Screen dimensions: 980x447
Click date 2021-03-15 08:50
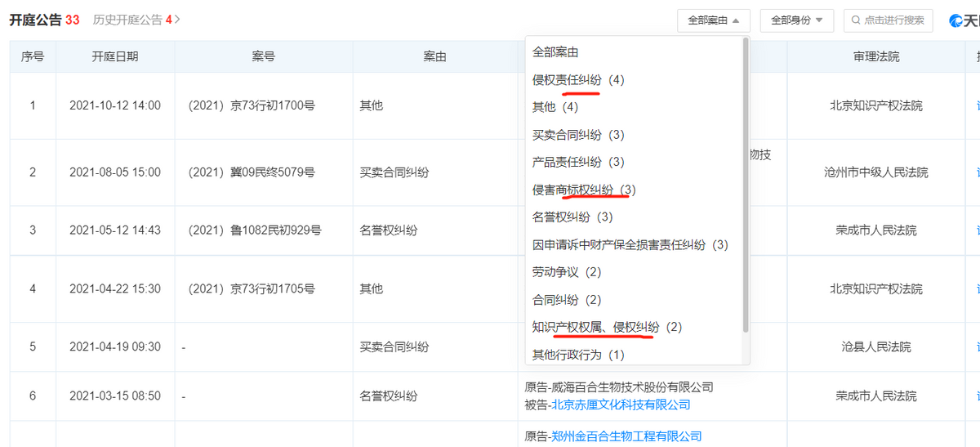[x=115, y=396]
